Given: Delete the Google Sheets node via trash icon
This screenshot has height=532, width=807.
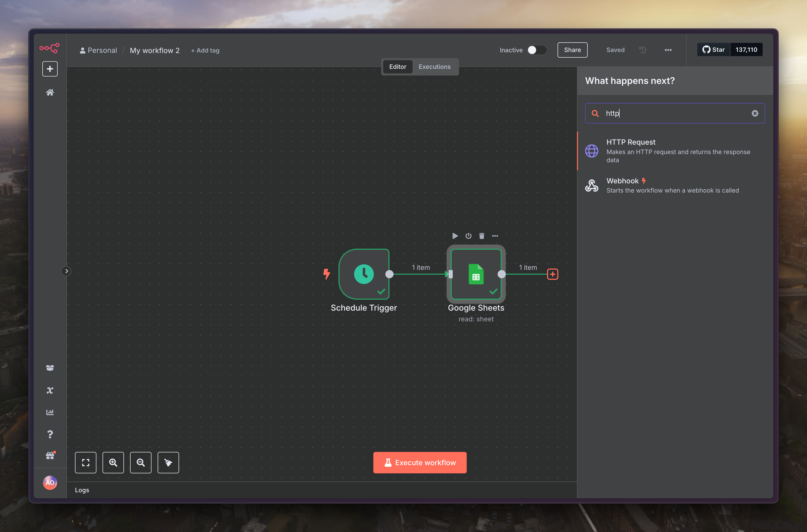Looking at the screenshot, I should 482,236.
